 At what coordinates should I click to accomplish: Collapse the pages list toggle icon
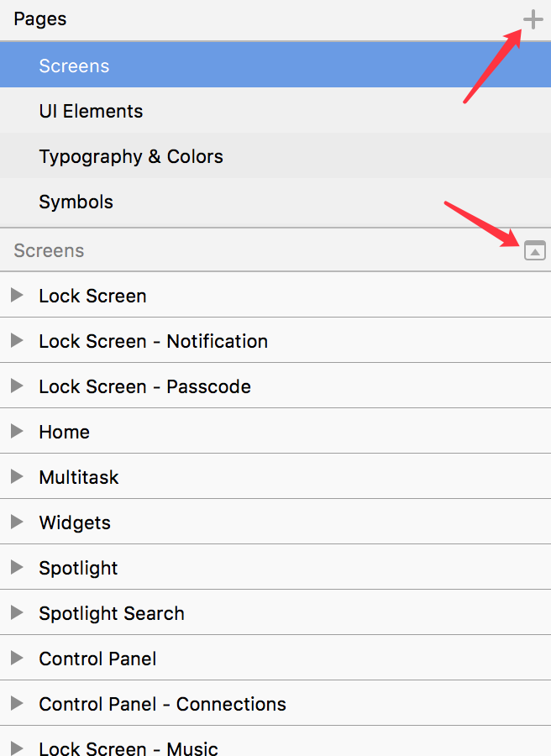[x=534, y=250]
